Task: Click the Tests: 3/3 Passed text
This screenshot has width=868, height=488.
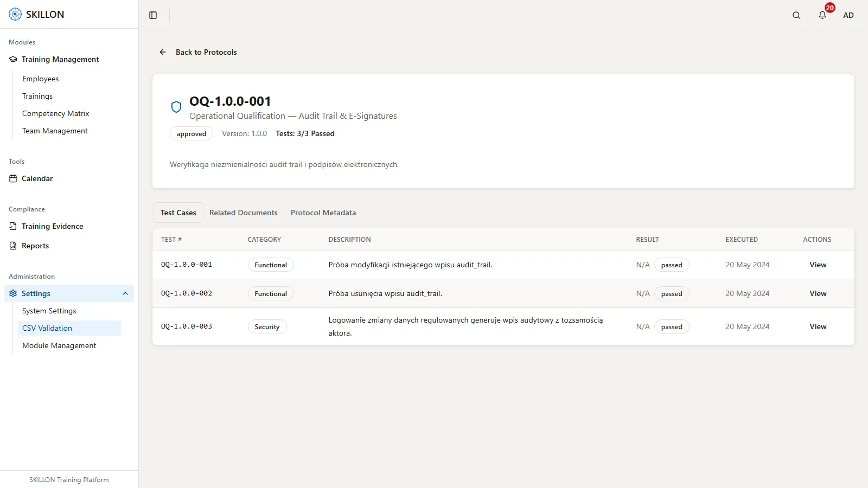Action: tap(305, 133)
